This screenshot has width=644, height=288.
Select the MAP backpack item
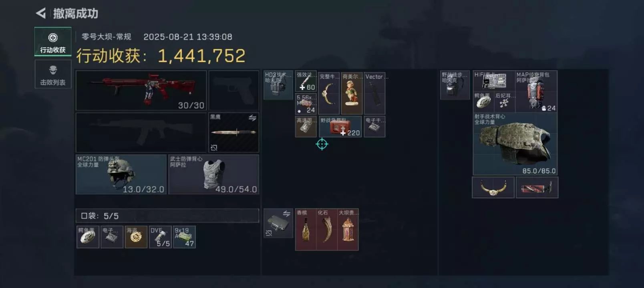point(536,92)
